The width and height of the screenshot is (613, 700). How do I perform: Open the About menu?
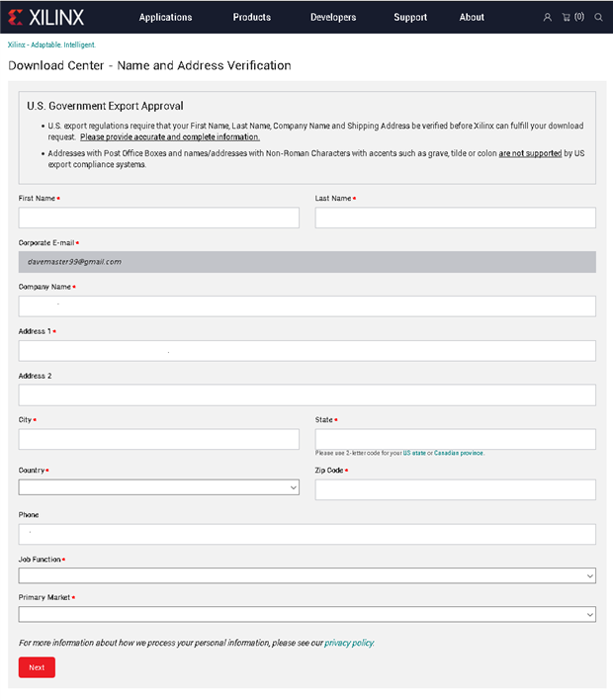coord(472,17)
